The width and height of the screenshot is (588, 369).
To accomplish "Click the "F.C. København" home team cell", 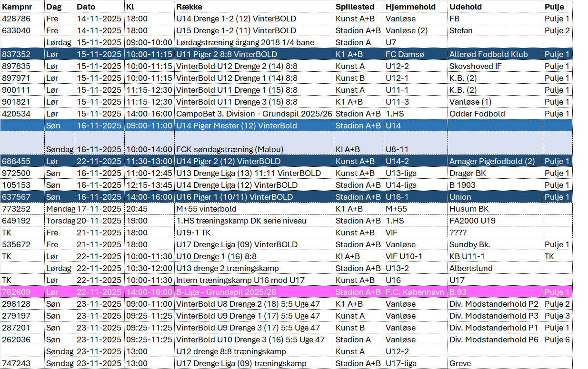I will (x=414, y=292).
